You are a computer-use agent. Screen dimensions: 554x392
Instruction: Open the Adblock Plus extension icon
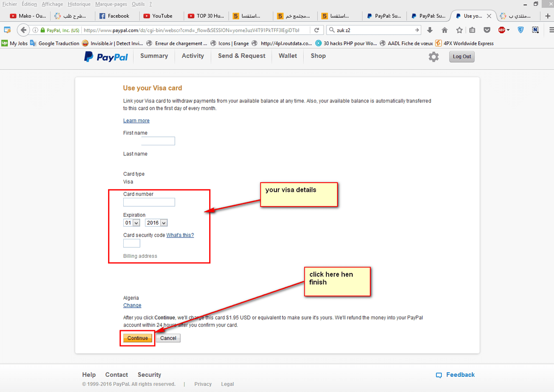[x=502, y=30]
